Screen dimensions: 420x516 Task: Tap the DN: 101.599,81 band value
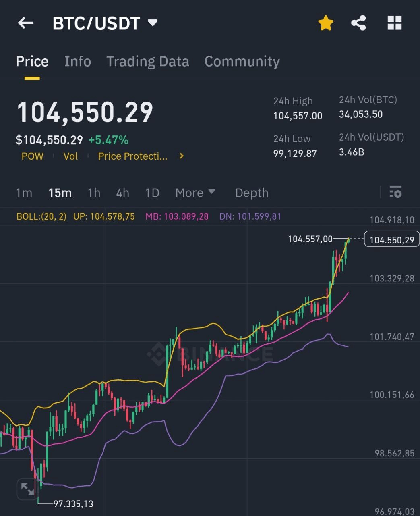pyautogui.click(x=250, y=216)
